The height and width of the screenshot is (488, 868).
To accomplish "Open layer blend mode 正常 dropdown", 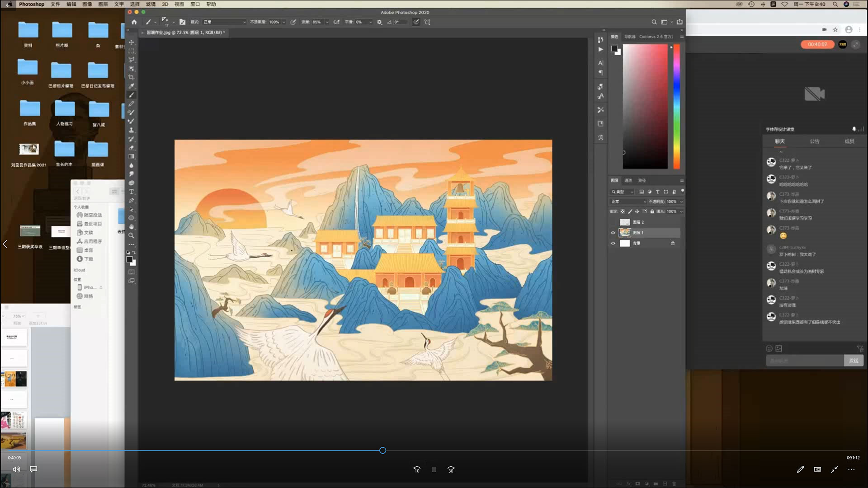I will coord(628,202).
